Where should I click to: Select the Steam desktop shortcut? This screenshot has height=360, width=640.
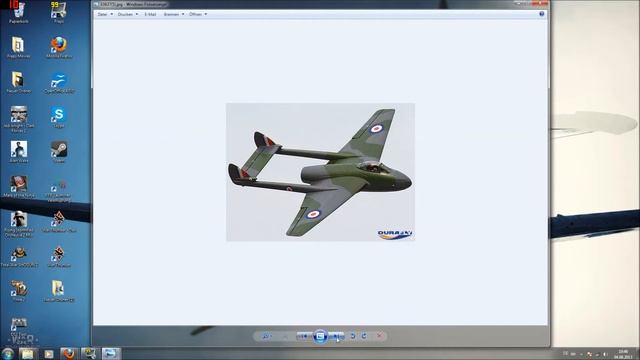point(59,152)
